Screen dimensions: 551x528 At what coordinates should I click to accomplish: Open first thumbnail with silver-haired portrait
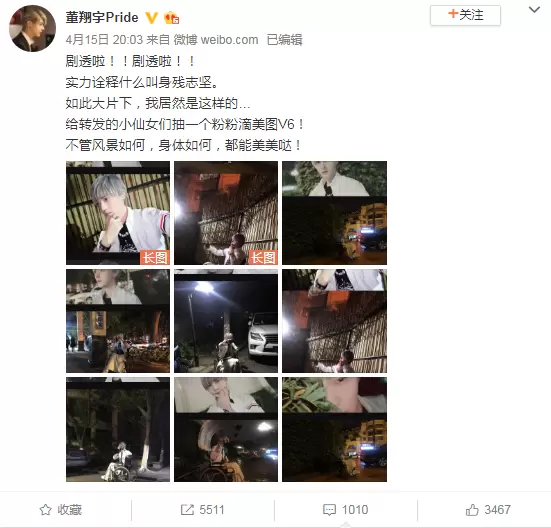point(118,213)
